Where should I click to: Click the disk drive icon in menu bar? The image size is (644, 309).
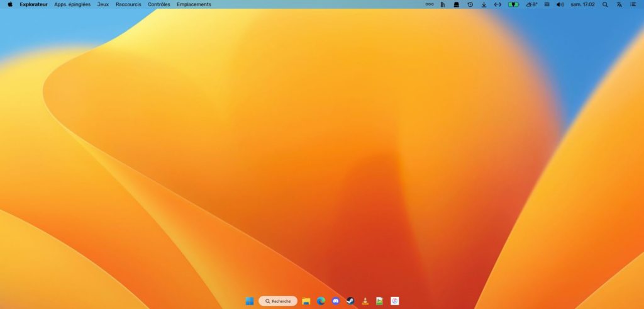(x=457, y=4)
